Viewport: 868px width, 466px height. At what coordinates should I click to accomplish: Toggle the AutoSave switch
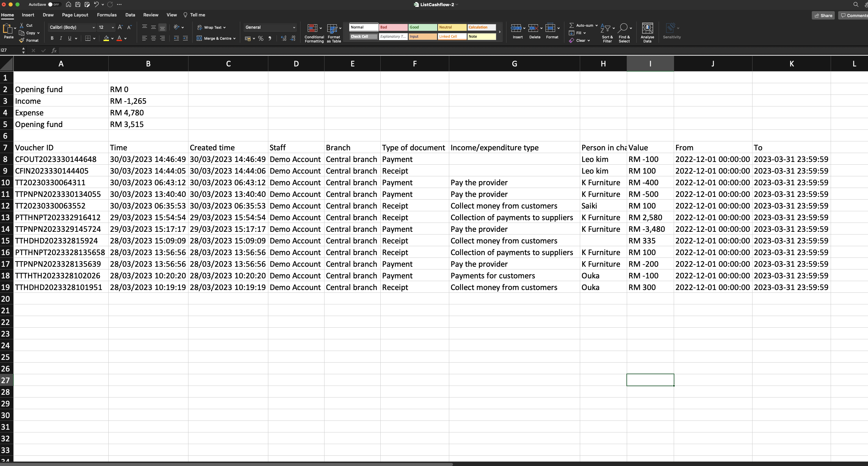[x=53, y=4]
